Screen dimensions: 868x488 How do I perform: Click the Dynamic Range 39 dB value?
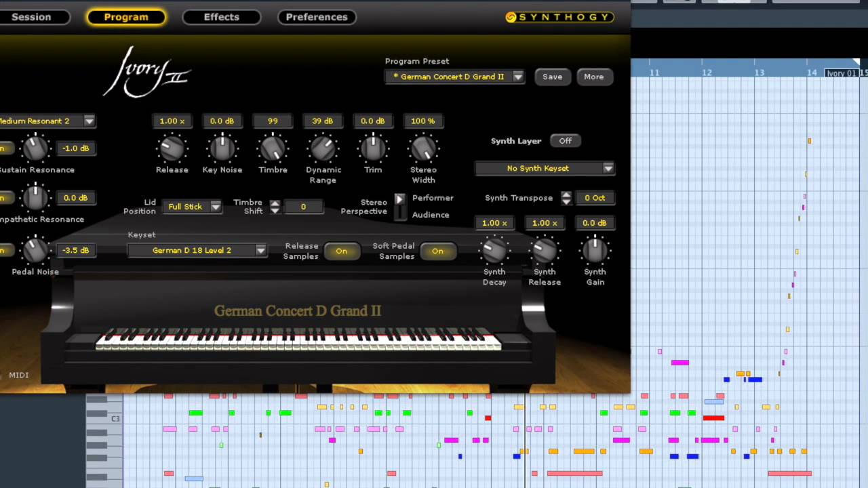tap(323, 121)
